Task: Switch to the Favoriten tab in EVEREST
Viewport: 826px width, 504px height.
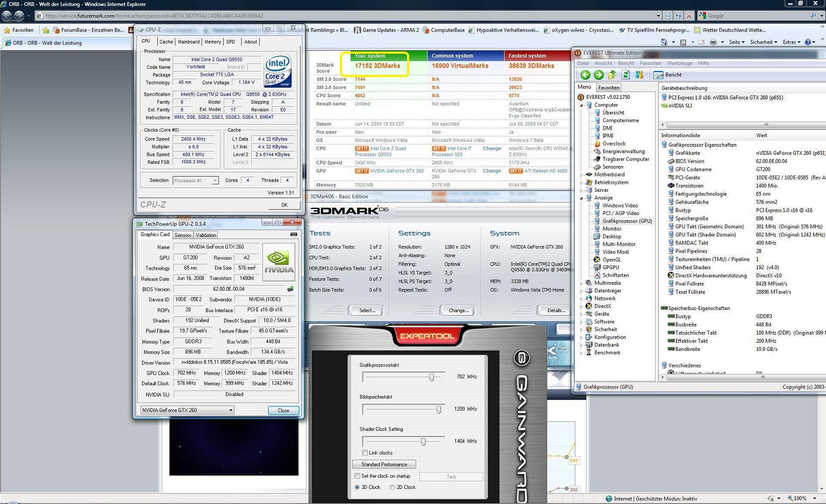Action: tap(609, 87)
